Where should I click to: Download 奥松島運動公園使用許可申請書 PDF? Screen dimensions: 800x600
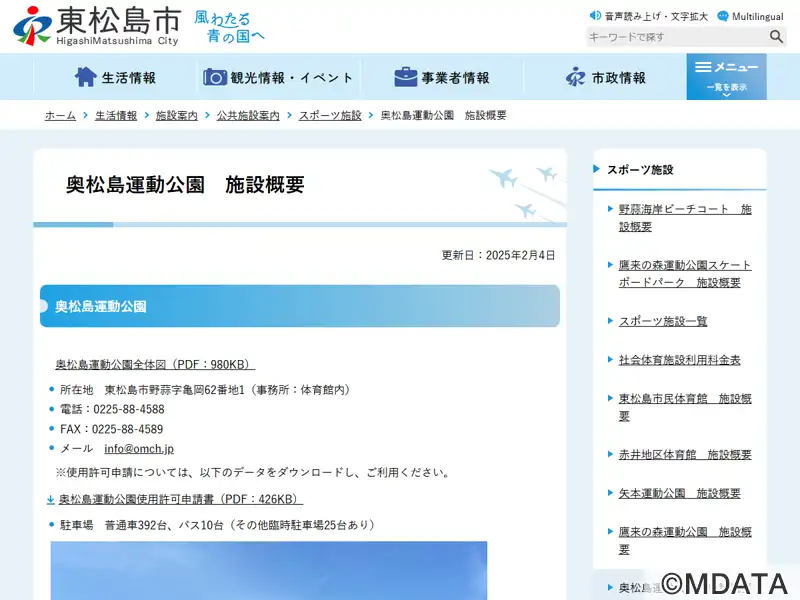(180, 499)
